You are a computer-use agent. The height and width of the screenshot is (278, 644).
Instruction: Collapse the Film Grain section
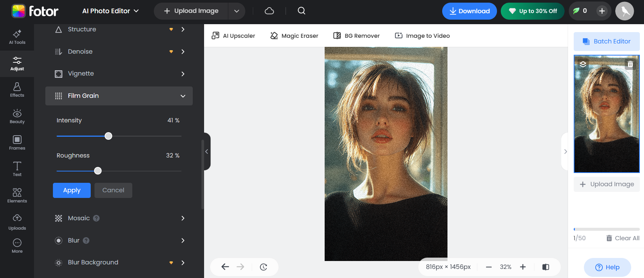click(x=119, y=96)
